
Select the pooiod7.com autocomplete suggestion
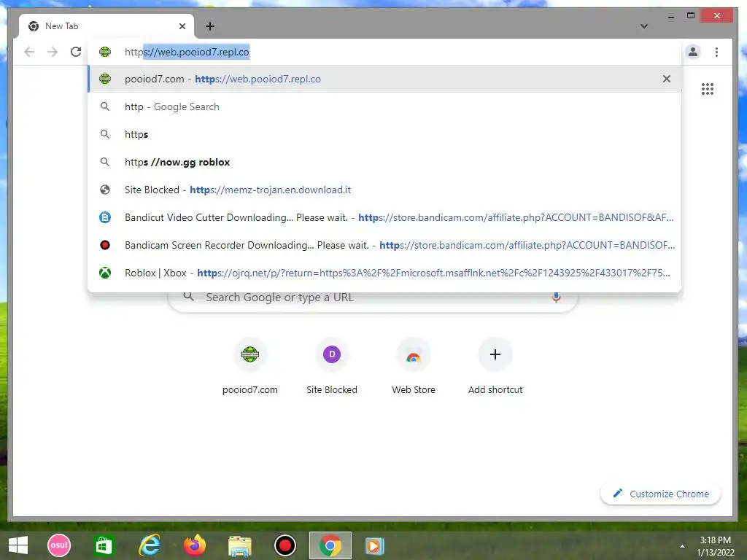tap(384, 79)
